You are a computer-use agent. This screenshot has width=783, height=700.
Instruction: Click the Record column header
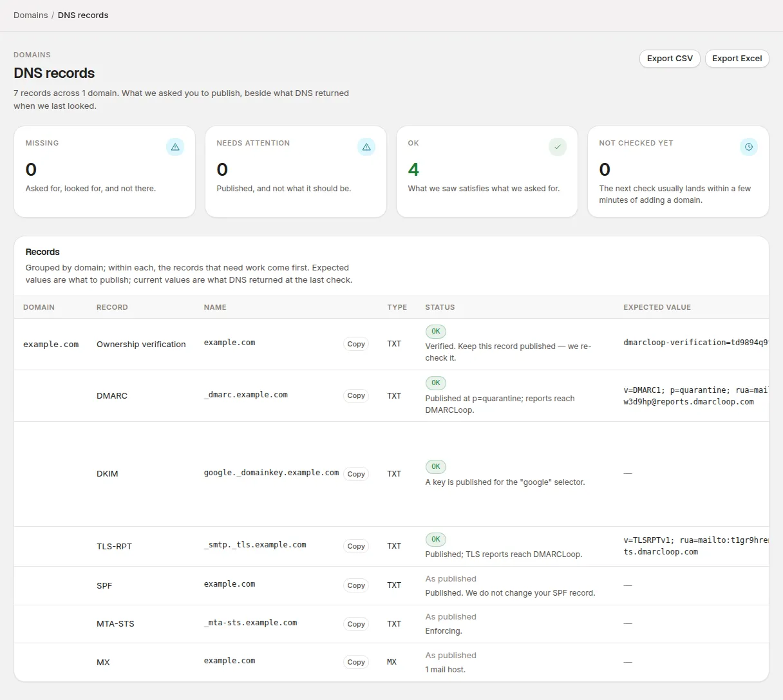point(112,307)
